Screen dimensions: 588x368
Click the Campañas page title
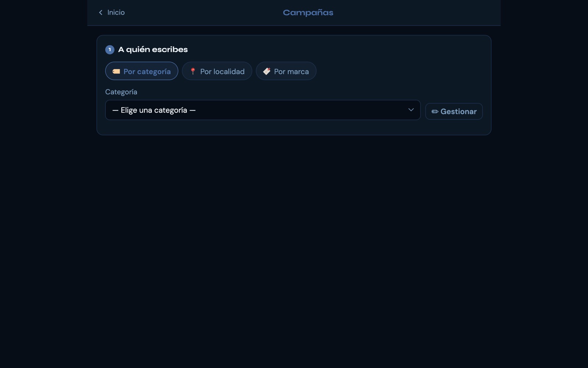pos(308,13)
